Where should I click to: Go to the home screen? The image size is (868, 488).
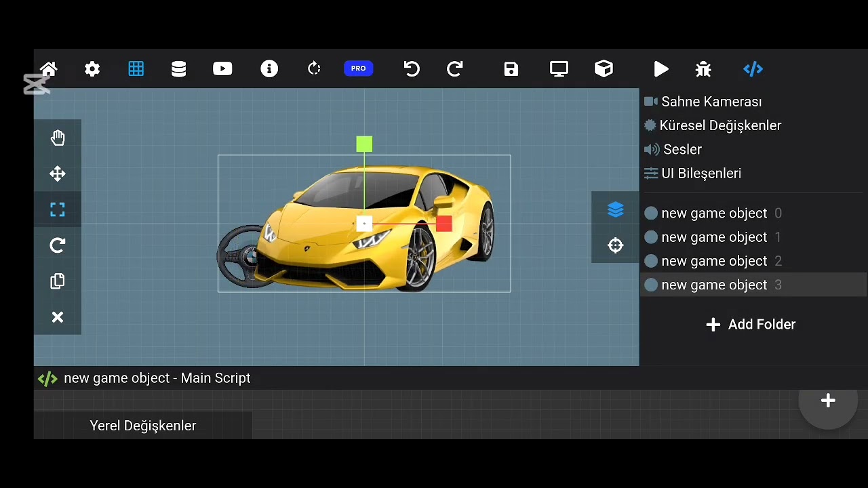(x=49, y=68)
